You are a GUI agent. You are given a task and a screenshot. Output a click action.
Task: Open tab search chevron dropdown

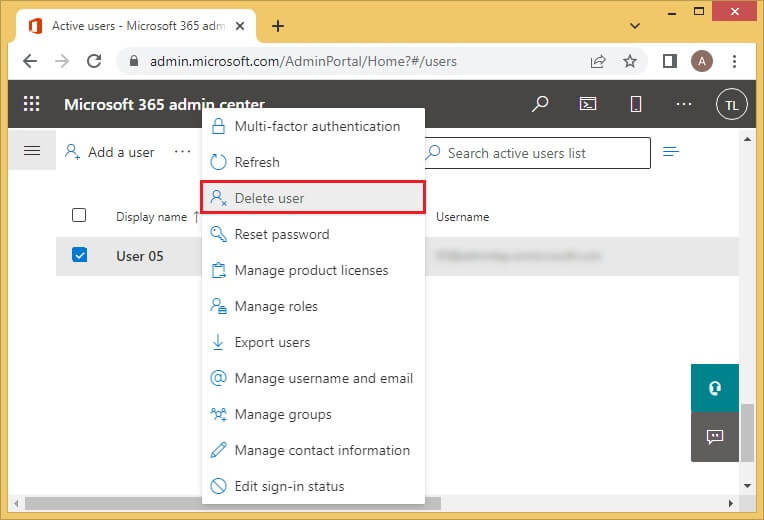click(x=634, y=26)
